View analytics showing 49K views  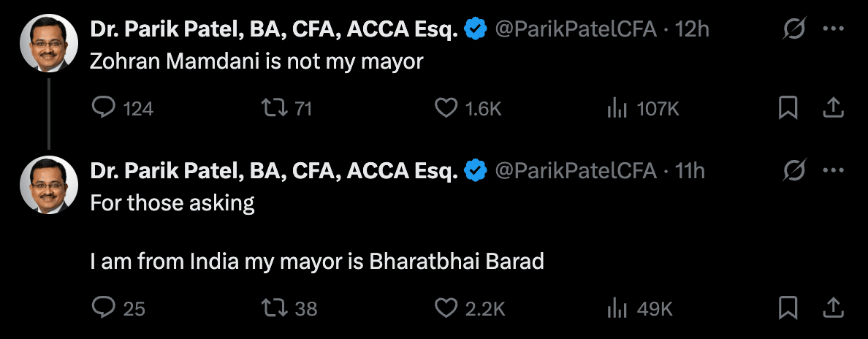click(618, 308)
